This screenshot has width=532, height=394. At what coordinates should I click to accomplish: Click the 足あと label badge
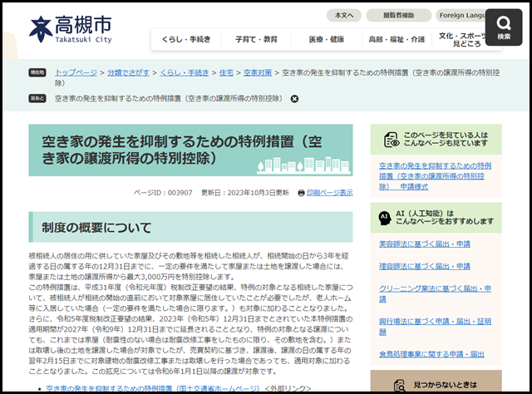point(37,98)
